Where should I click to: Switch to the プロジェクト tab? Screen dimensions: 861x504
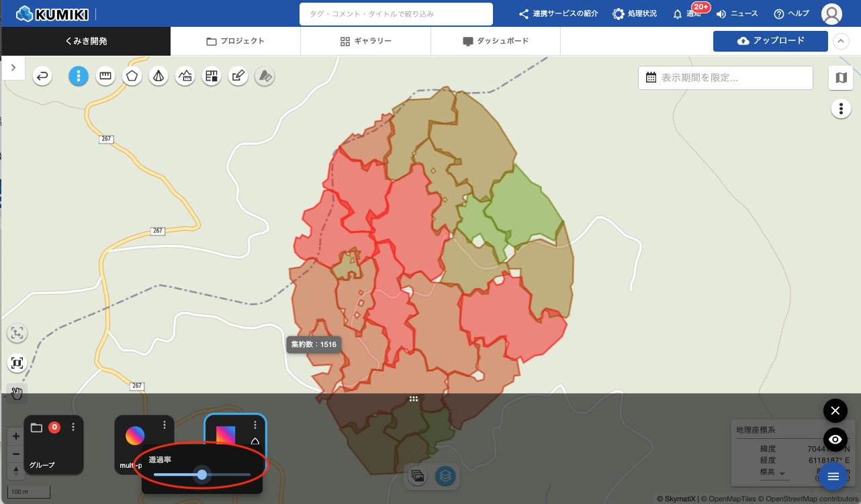(x=235, y=41)
